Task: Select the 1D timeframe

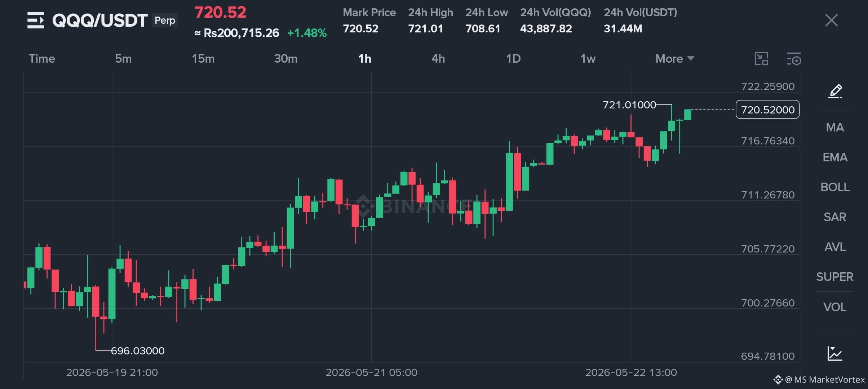Action: pyautogui.click(x=513, y=58)
